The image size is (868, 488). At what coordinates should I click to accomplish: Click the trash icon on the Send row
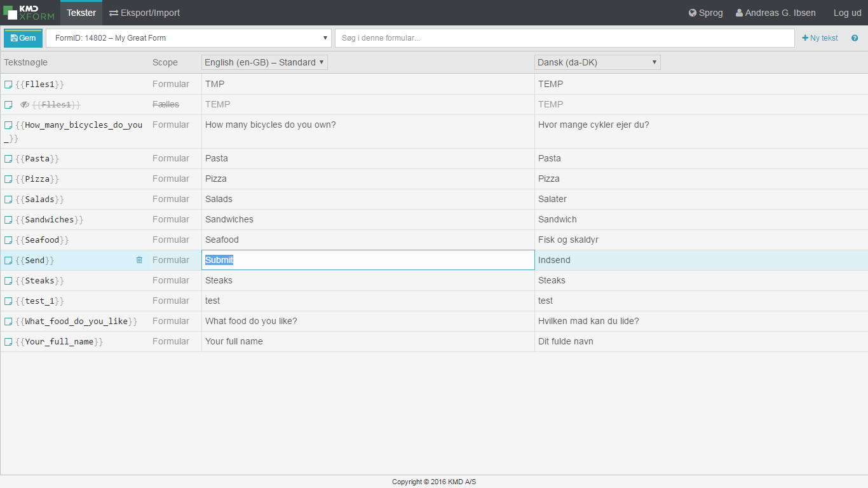point(139,260)
